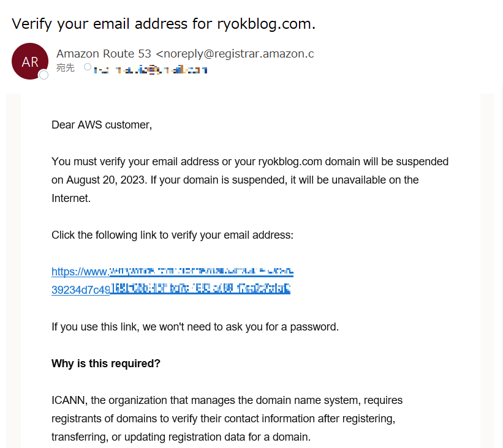This screenshot has height=448, width=503.
Task: Open the https://www verification link
Action: (172, 271)
